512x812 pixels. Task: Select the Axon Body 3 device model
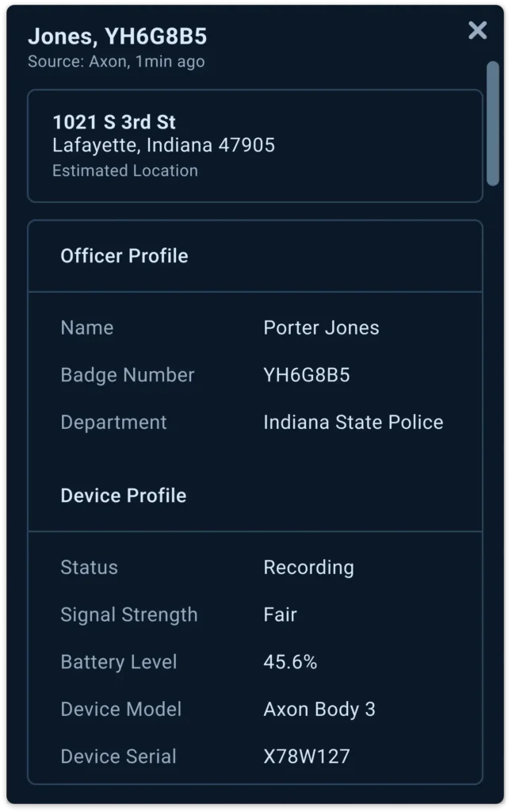(x=319, y=709)
